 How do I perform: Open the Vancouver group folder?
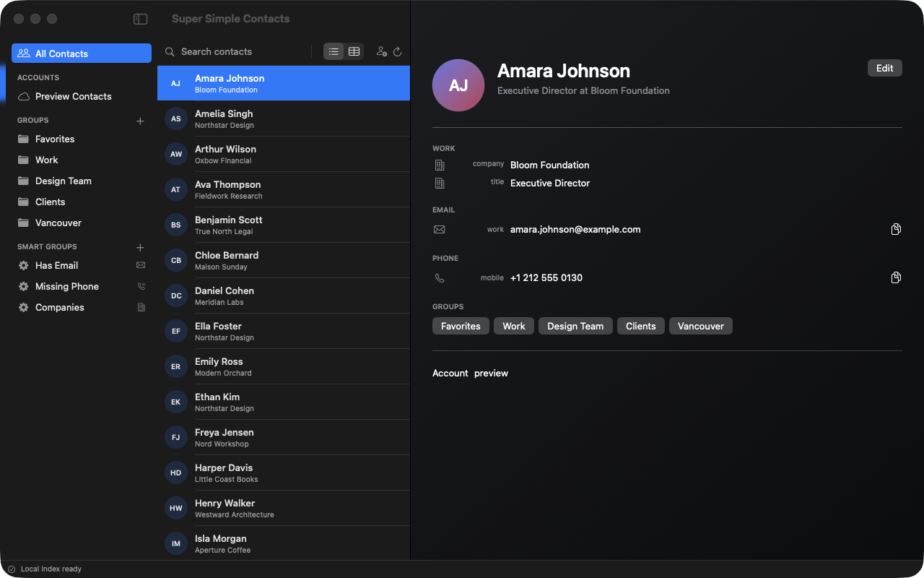point(82,223)
